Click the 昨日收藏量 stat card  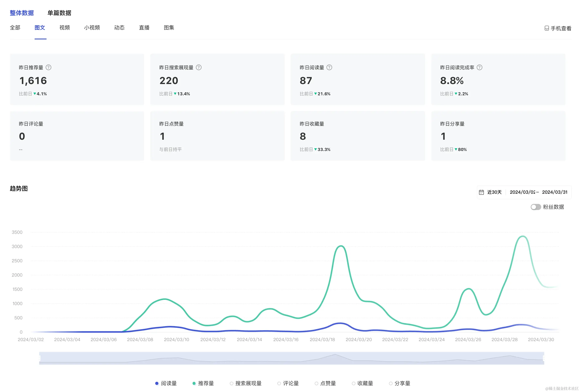pos(357,136)
